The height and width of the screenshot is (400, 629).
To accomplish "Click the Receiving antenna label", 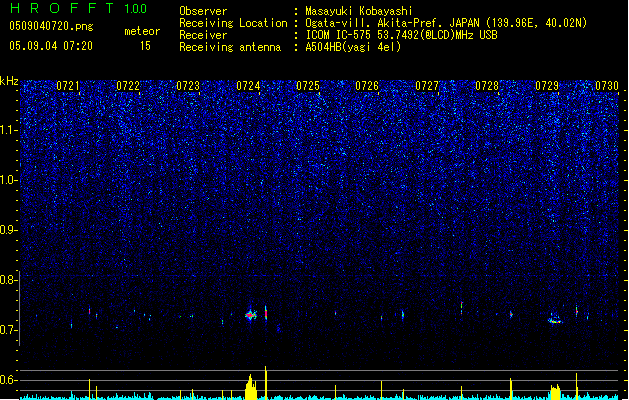I will [230, 47].
